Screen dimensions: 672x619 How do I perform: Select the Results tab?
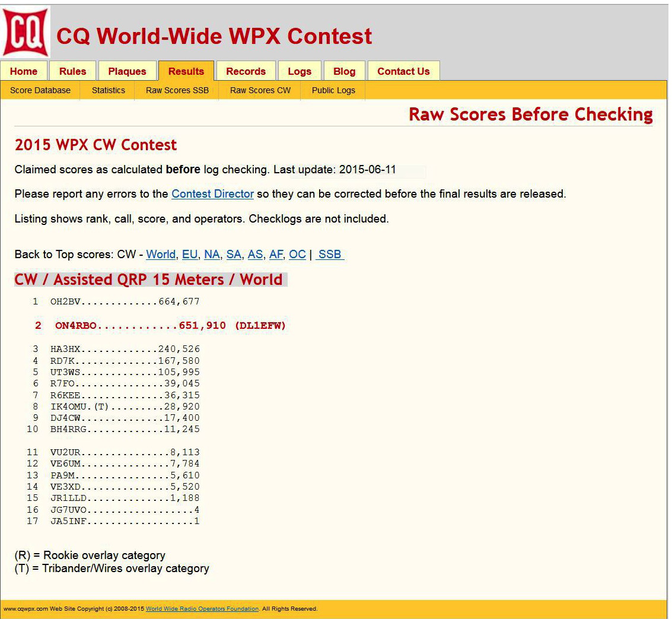point(186,71)
